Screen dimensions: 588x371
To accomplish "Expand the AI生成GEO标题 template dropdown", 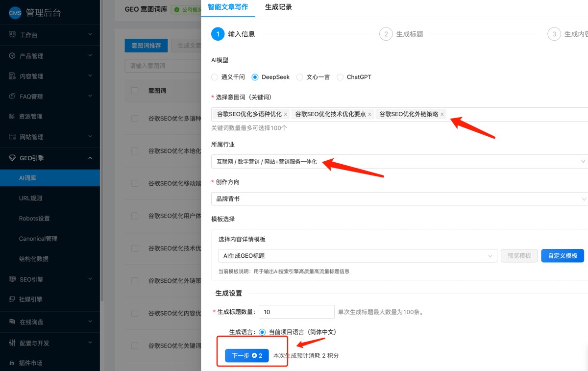I will point(357,255).
